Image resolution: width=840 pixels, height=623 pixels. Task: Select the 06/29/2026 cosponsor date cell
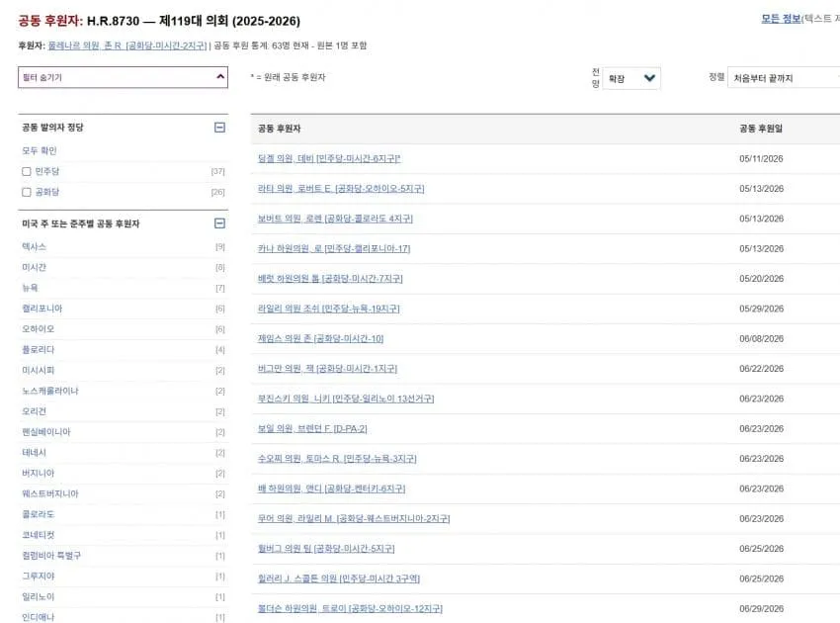point(761,609)
